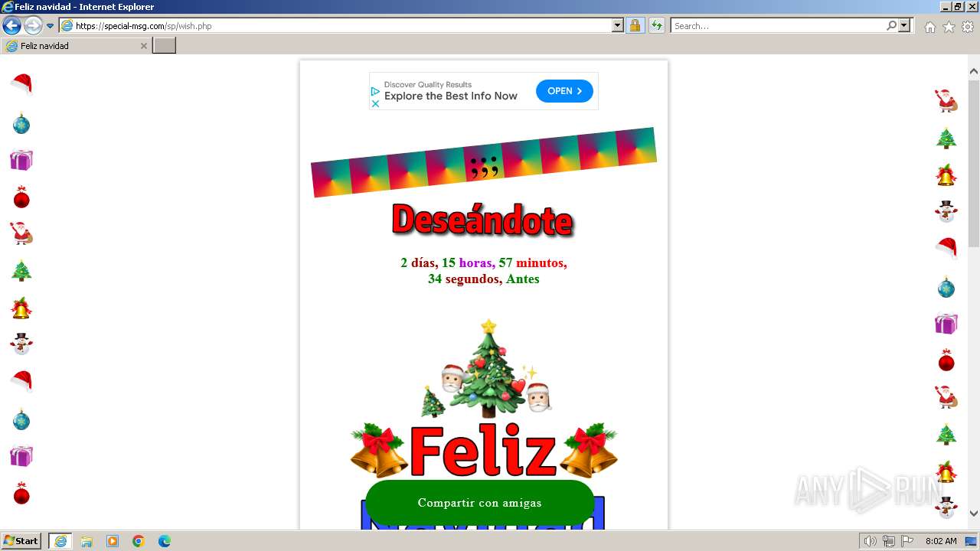This screenshot has width=980, height=551.
Task: Go back with the browser Back arrow
Action: coord(11,26)
